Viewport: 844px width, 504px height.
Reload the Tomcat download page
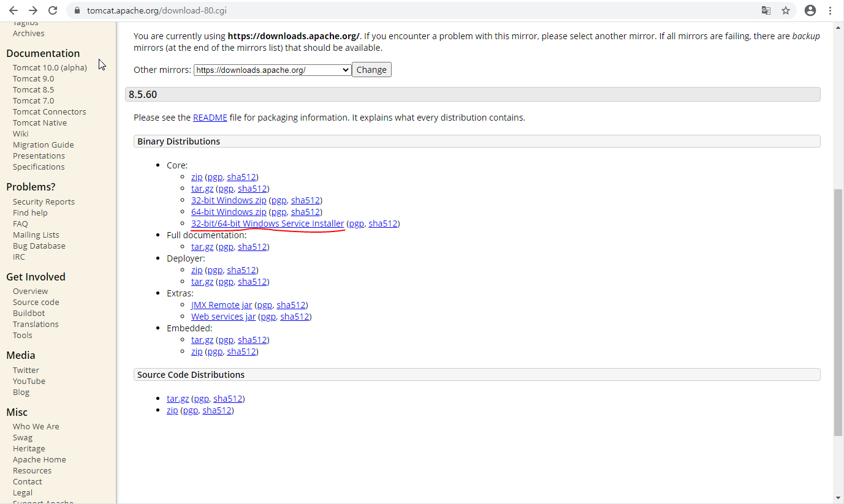(x=53, y=10)
